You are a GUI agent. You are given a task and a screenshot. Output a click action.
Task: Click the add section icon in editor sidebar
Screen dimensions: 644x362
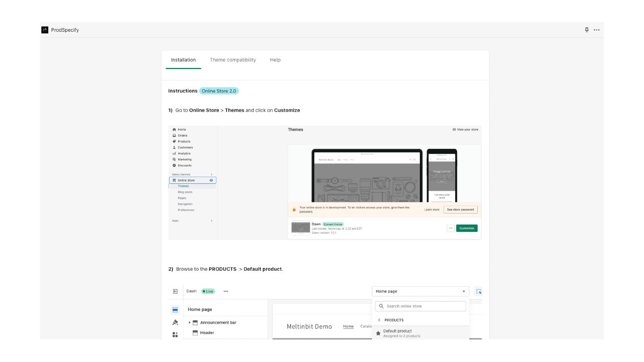[175, 334]
